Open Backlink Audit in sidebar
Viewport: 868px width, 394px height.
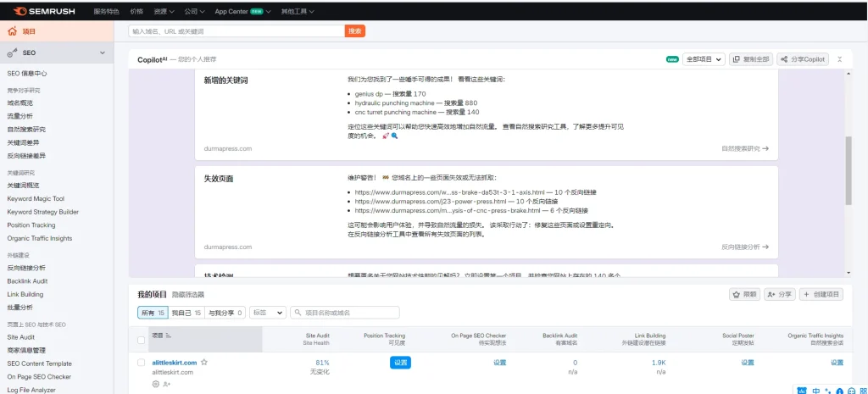pyautogui.click(x=28, y=281)
